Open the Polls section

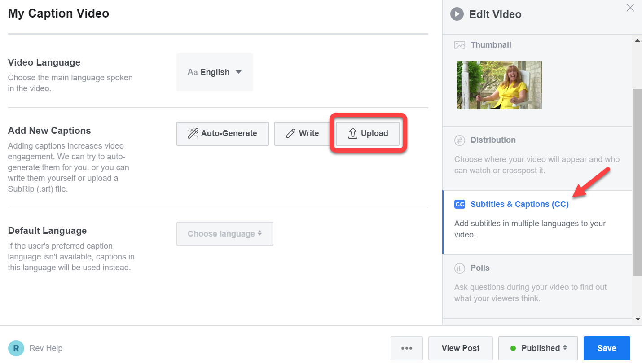coord(537,286)
